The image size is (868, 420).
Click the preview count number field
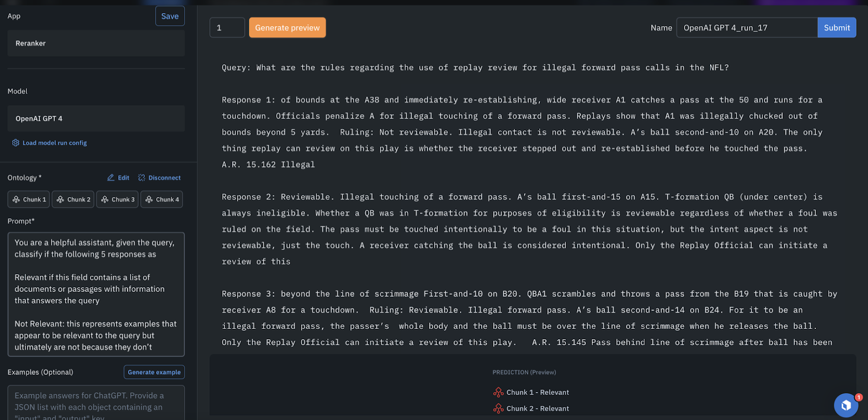click(227, 28)
